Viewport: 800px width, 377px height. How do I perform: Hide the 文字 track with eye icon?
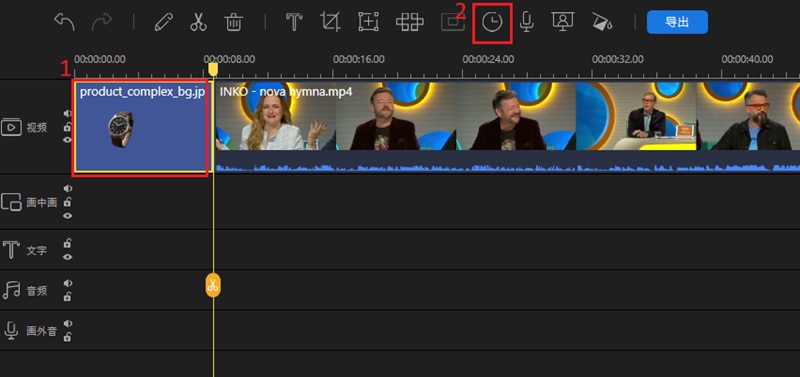[x=67, y=257]
